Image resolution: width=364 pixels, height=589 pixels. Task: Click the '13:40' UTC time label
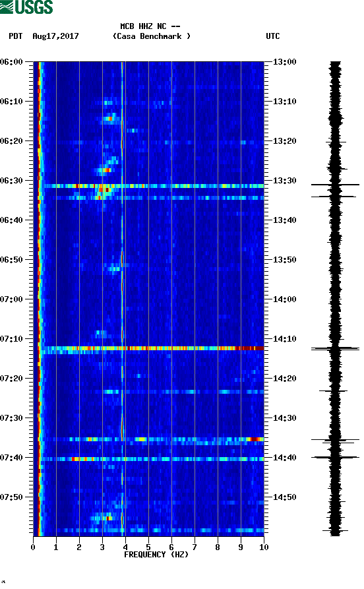284,220
